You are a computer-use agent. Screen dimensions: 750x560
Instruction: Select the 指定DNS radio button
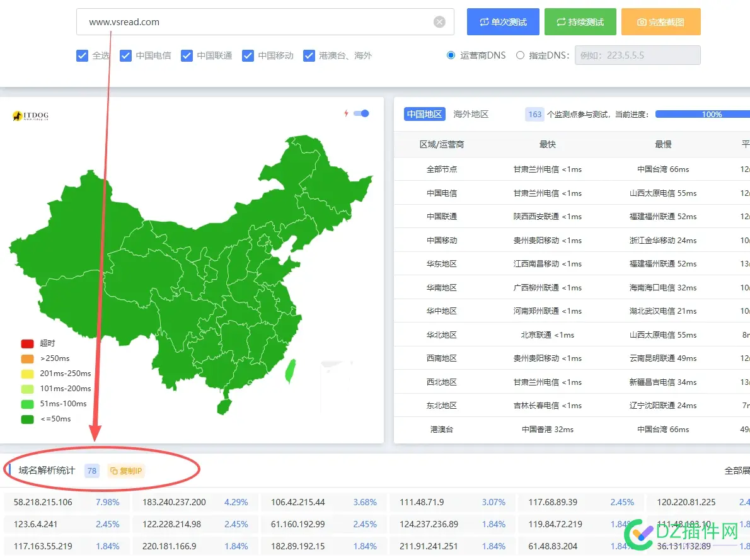tap(521, 55)
